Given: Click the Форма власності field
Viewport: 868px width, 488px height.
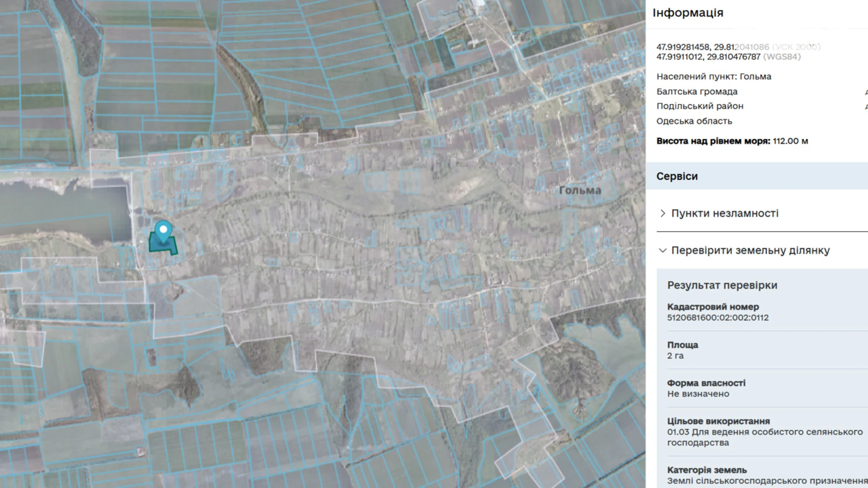Looking at the screenshot, I should click(706, 389).
